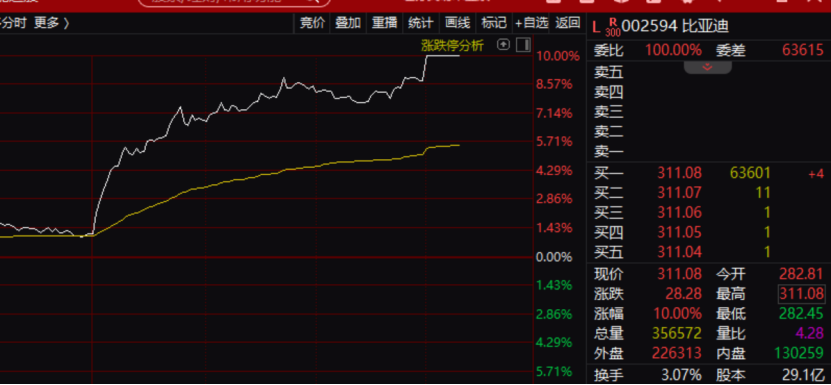
Task: Start 重播 intraday replay
Action: click(x=384, y=23)
